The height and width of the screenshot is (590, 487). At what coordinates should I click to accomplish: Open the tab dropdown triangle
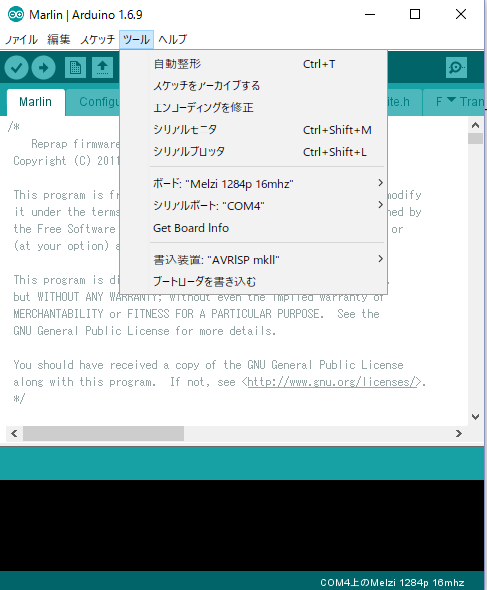point(452,100)
